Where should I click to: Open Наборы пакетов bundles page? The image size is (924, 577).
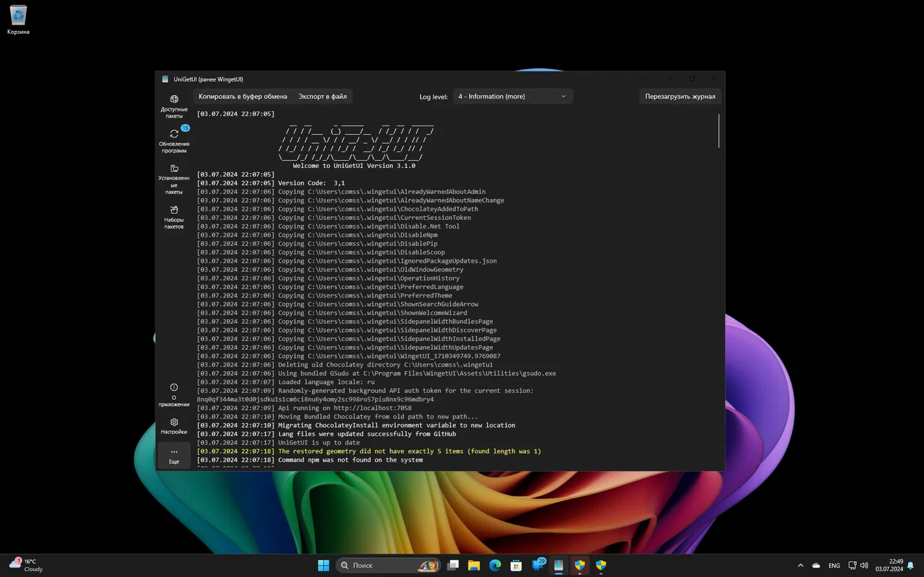[x=174, y=217]
